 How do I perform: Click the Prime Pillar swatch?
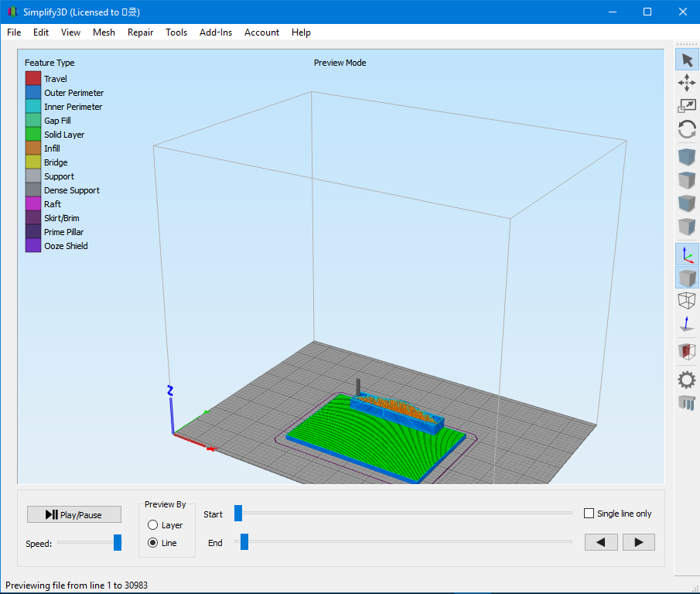pyautogui.click(x=33, y=231)
